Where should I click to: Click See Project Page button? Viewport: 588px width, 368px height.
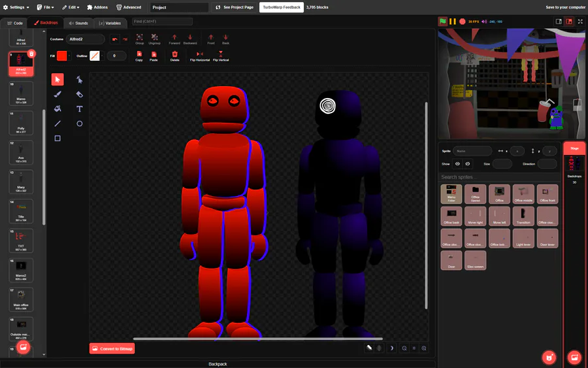[235, 7]
